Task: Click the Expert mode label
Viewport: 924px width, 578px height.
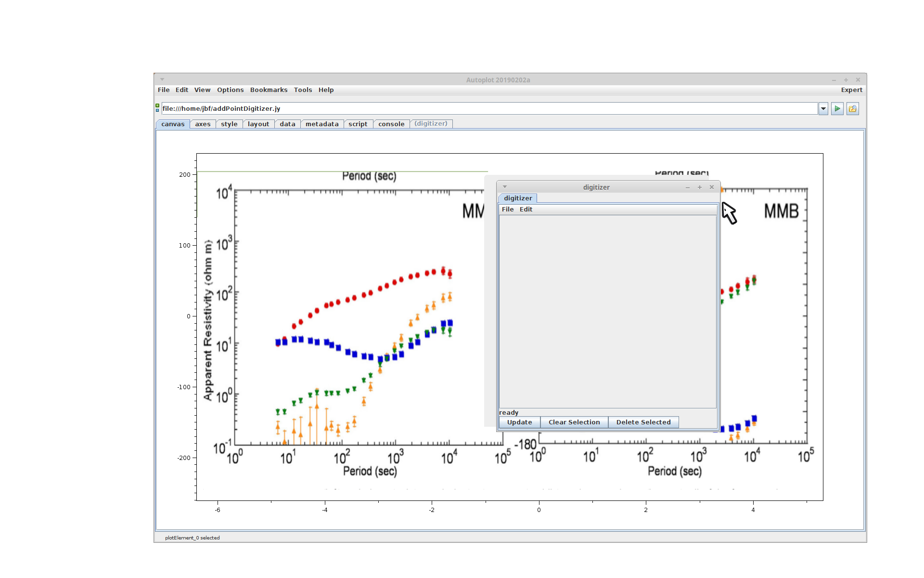Action: pos(851,90)
